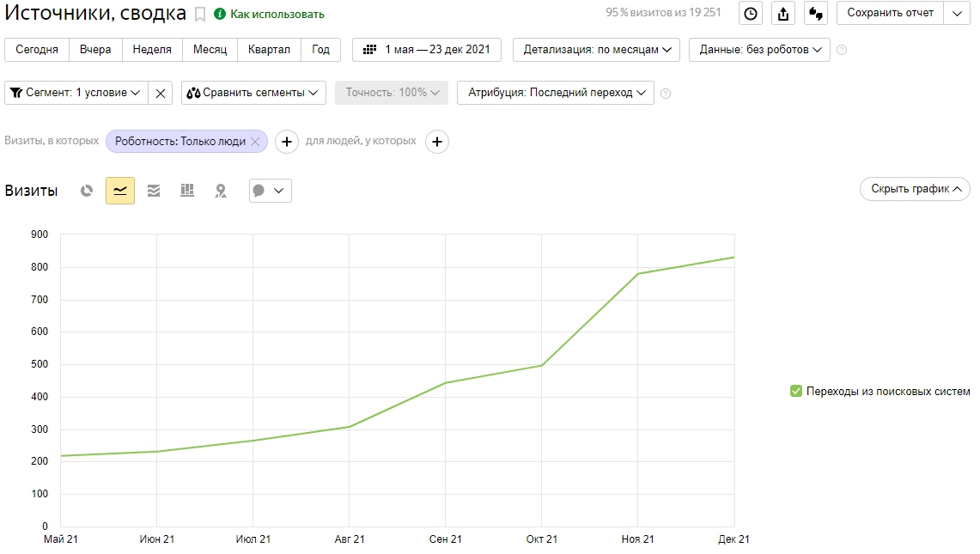Expand arrow next to 'Сохранить отчет'

tap(957, 13)
